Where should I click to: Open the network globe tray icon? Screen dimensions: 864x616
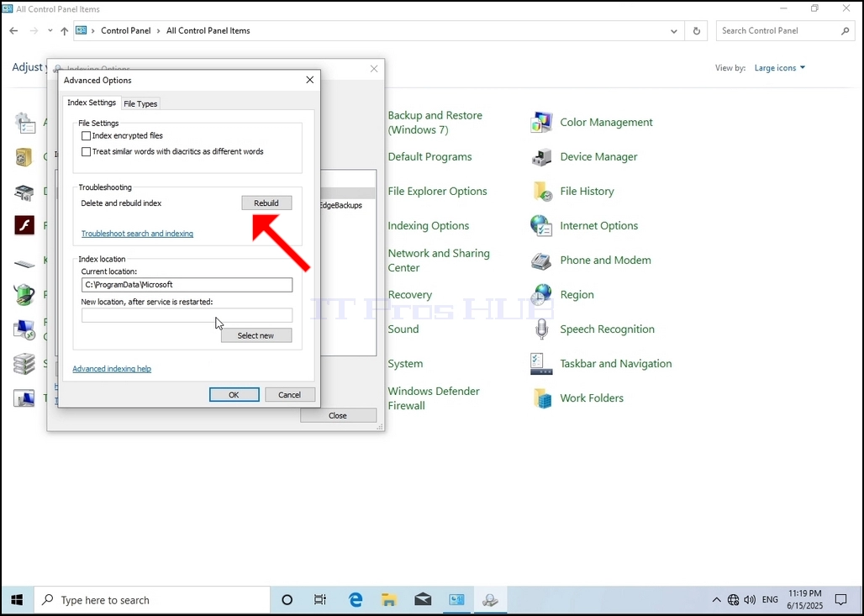[733, 600]
